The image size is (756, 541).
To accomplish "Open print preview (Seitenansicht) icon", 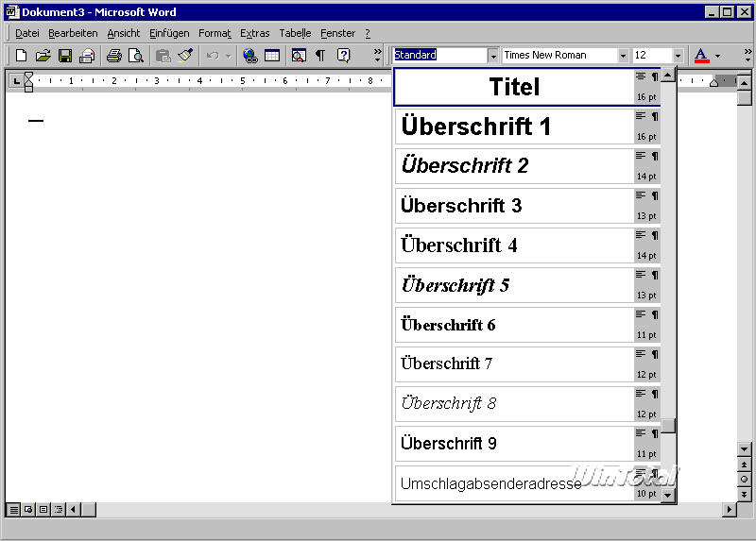I will point(136,56).
